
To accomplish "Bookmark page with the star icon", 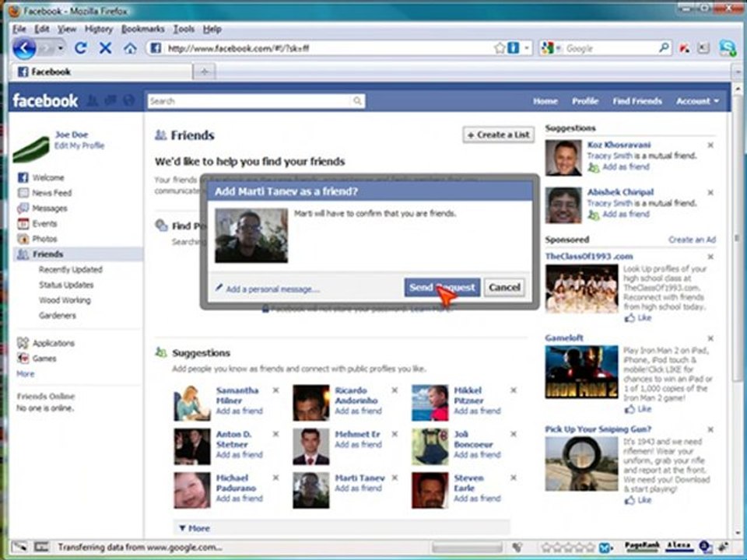I will (x=500, y=48).
